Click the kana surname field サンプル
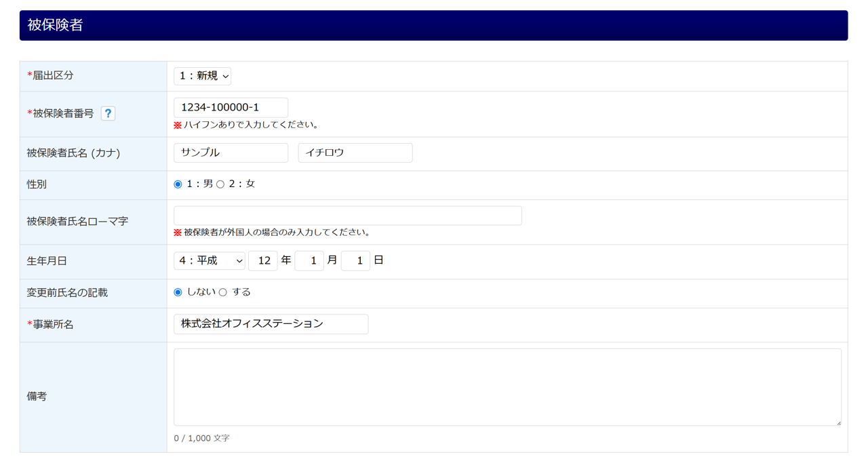 [231, 153]
